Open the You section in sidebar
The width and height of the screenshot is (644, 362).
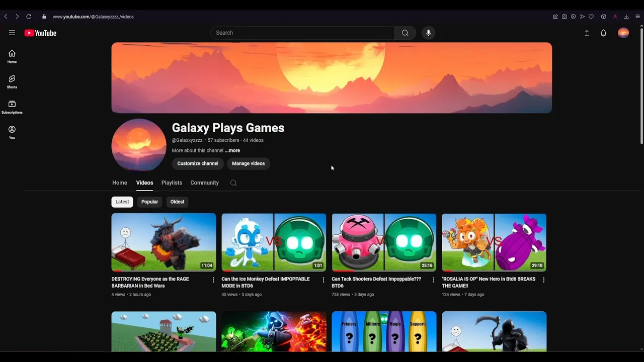point(12,132)
